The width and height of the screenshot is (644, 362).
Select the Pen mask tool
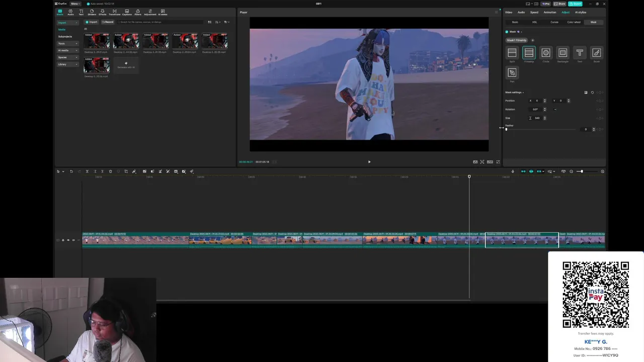pos(512,72)
